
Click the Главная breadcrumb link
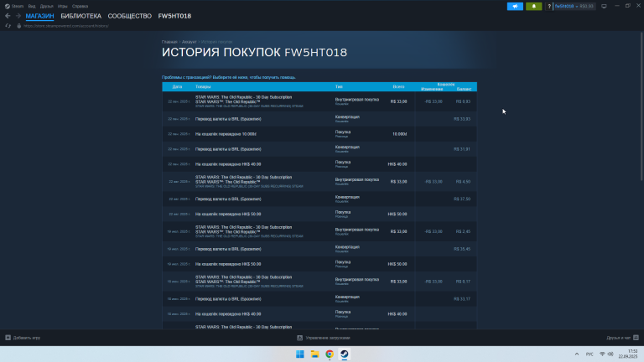tap(169, 42)
